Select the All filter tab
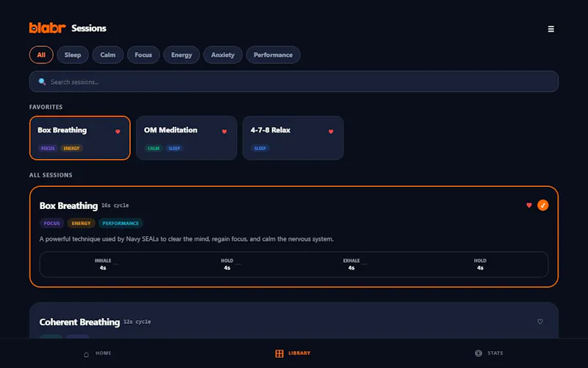Screen dimensions: 588x368 [x=41, y=54]
